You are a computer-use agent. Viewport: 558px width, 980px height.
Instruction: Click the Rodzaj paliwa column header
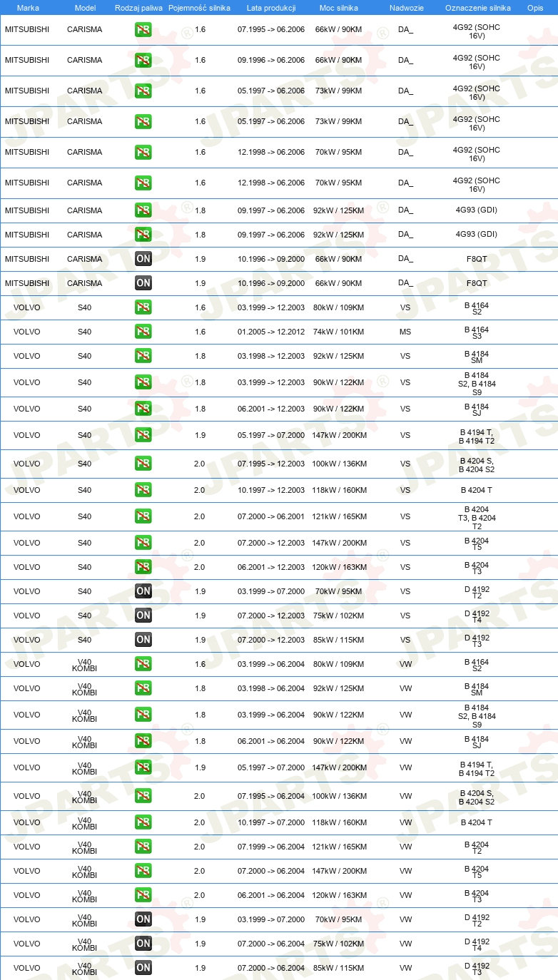pos(139,8)
